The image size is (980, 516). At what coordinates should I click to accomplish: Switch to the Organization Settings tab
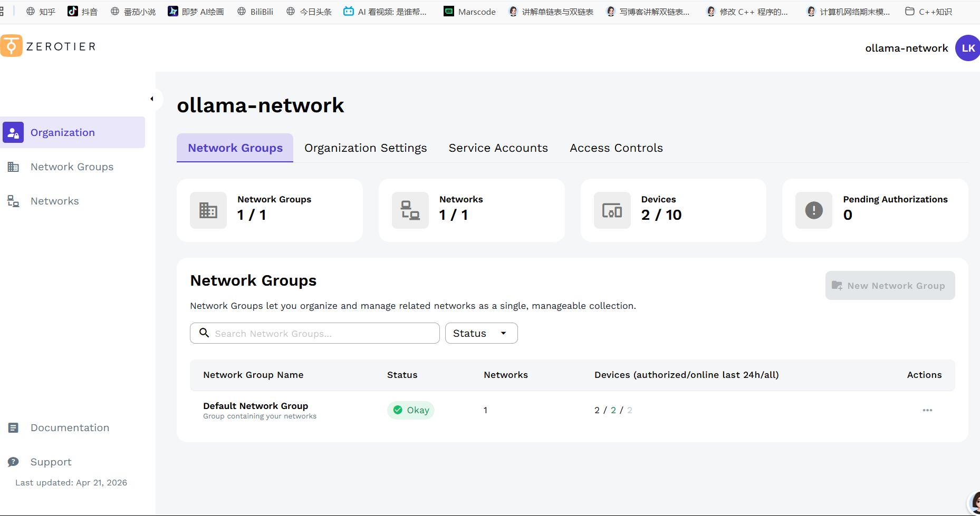pos(366,148)
